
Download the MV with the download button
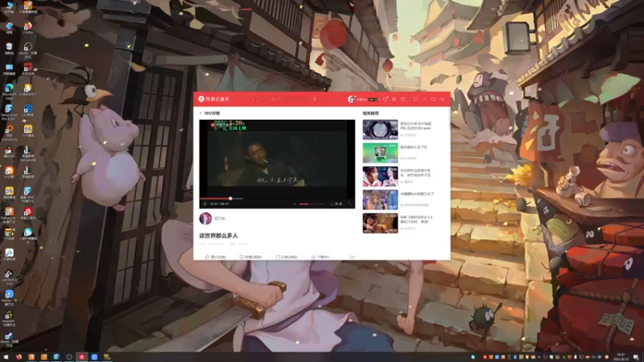click(320, 257)
